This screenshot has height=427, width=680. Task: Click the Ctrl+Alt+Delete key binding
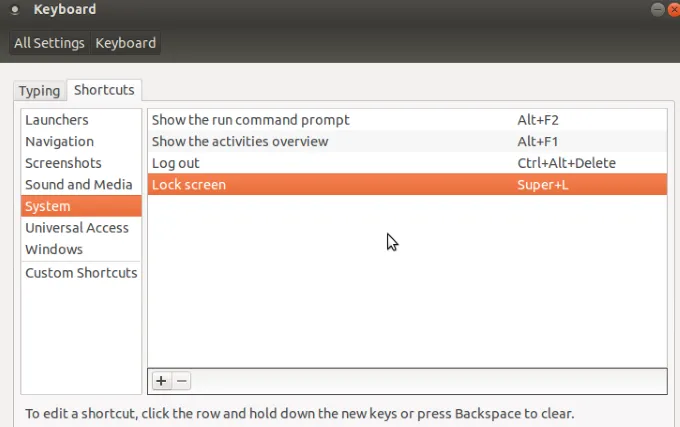click(566, 163)
